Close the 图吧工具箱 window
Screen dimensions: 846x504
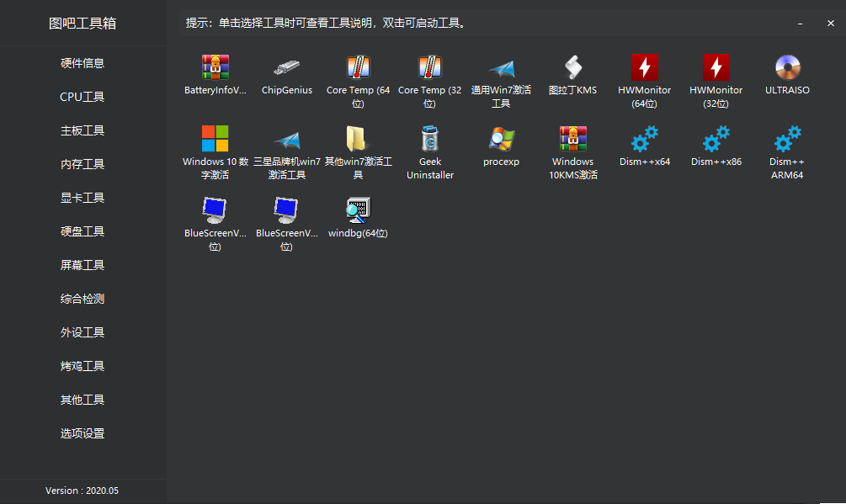click(x=831, y=24)
